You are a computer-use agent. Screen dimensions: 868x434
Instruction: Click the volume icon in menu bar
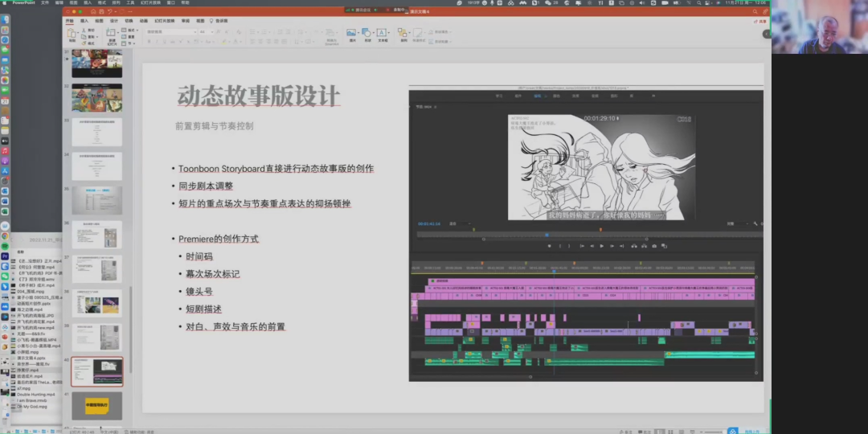643,2
